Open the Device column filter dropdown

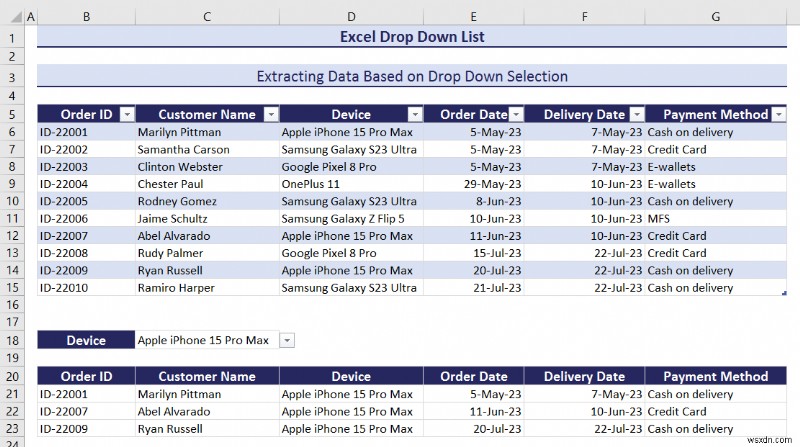[x=415, y=114]
